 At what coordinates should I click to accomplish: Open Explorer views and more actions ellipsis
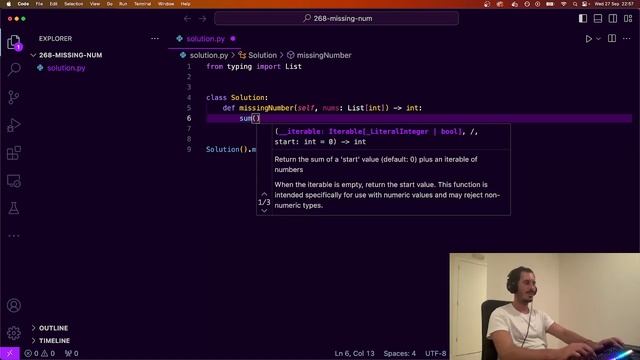[x=155, y=38]
